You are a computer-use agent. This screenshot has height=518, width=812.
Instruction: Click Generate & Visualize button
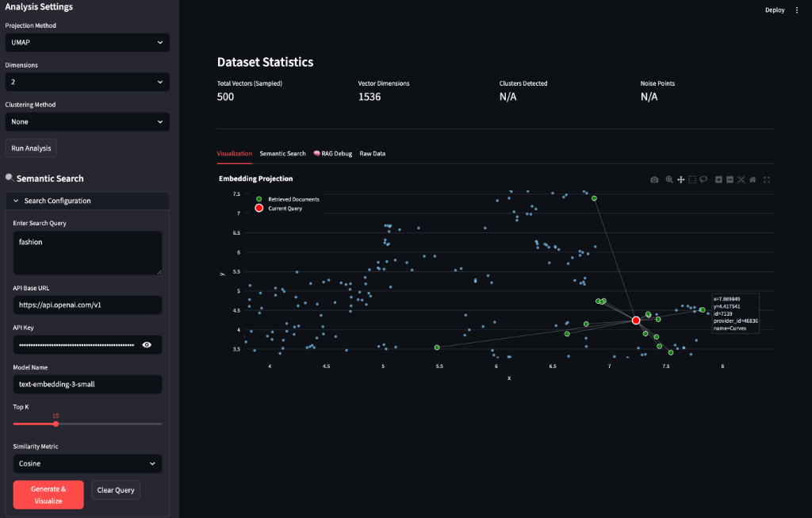pyautogui.click(x=48, y=495)
